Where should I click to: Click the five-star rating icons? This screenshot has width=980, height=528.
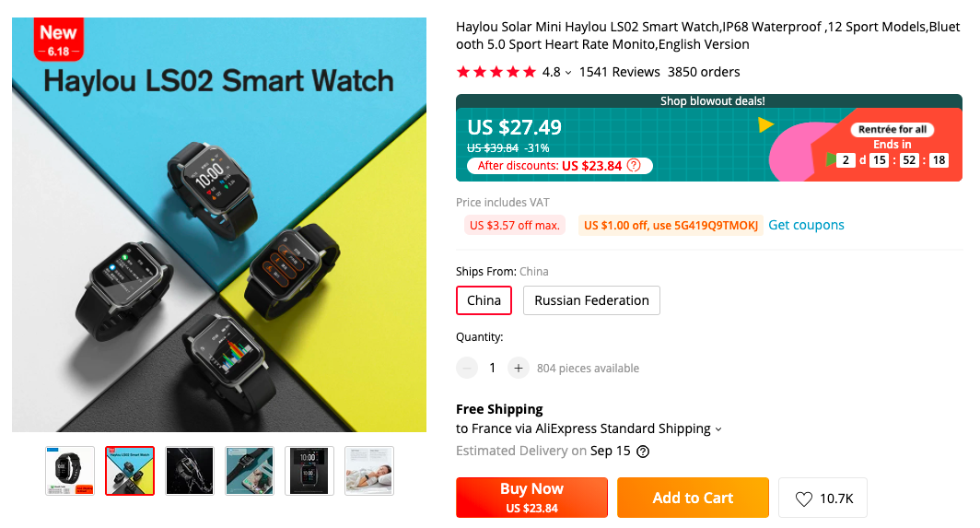point(496,72)
